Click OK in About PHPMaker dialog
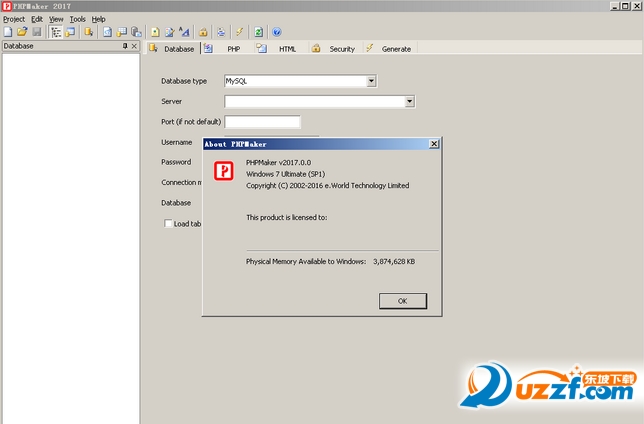 pyautogui.click(x=402, y=301)
